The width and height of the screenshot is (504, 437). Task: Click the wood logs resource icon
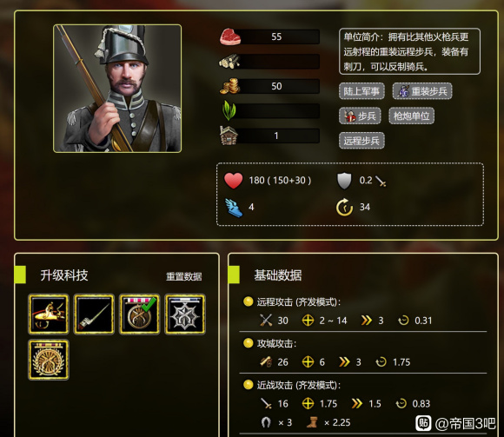point(229,62)
